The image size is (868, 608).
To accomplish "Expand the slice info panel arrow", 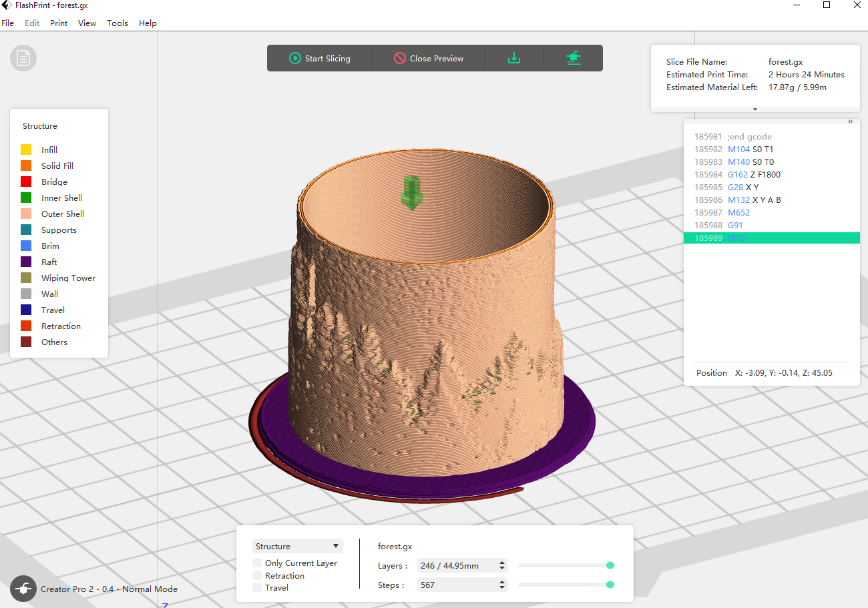I will coord(755,109).
